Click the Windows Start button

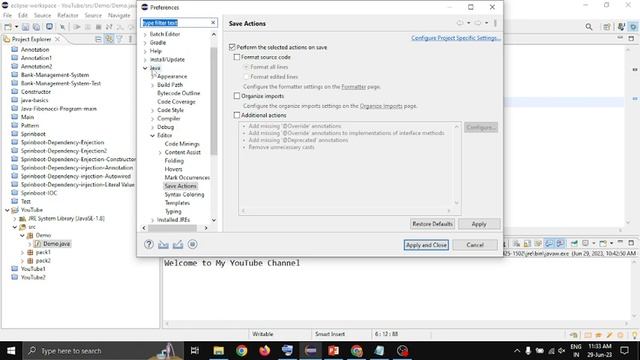click(11, 351)
